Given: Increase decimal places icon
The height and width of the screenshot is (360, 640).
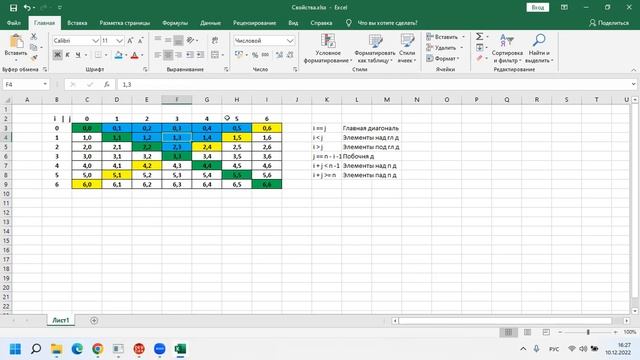Looking at the screenshot, I should [279, 55].
